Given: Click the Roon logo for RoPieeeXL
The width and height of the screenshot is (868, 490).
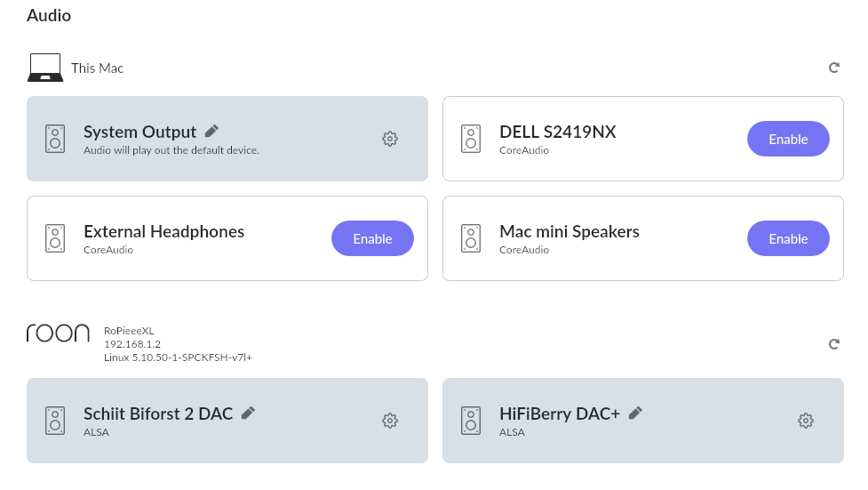Looking at the screenshot, I should pos(58,333).
